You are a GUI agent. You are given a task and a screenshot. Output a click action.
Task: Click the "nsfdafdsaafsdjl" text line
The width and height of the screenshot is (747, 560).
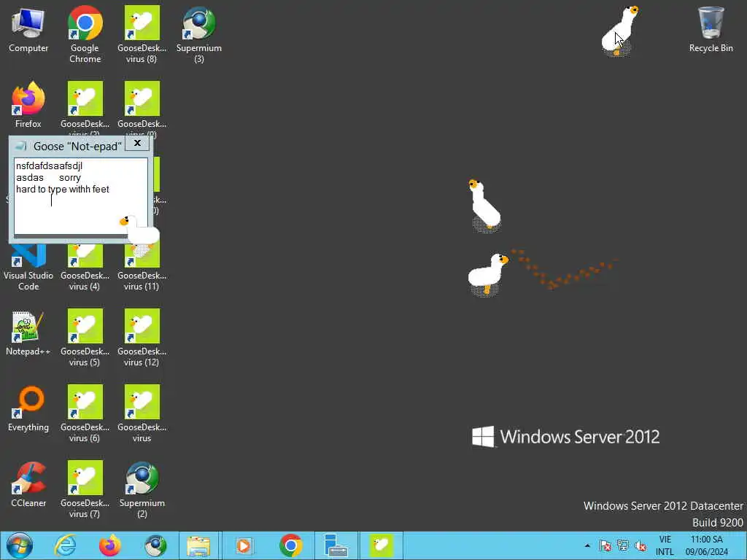49,166
